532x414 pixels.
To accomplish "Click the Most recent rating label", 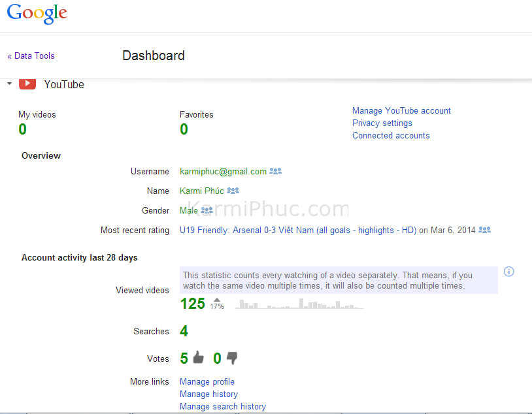I will coord(135,231).
